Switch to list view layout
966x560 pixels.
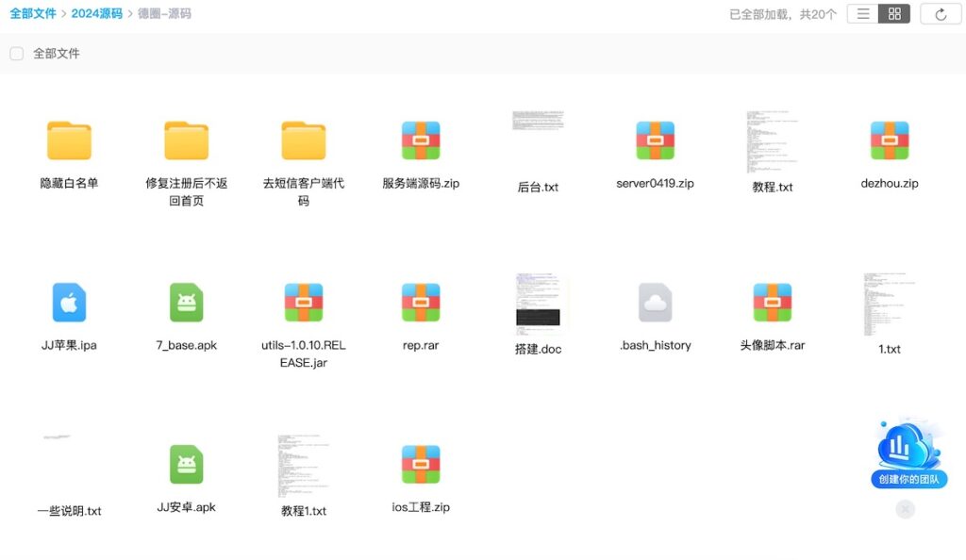863,13
